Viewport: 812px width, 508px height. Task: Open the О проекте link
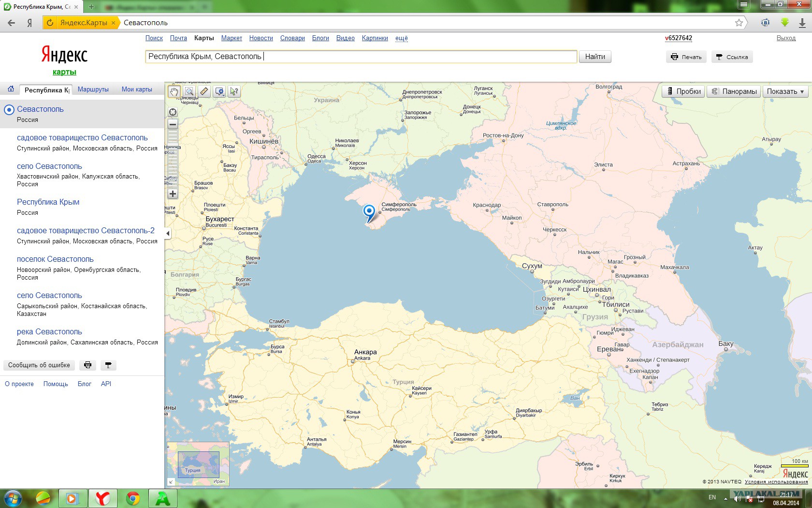(x=19, y=384)
